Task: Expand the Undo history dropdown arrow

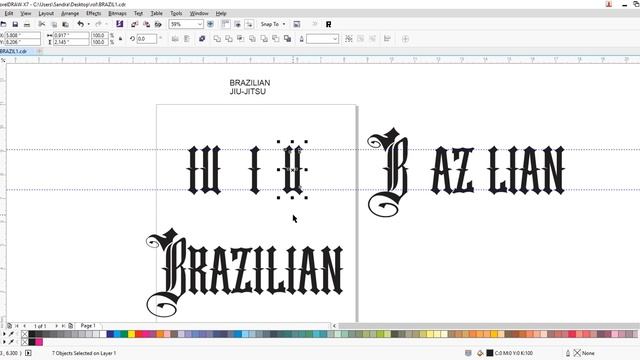Action: 89,24
